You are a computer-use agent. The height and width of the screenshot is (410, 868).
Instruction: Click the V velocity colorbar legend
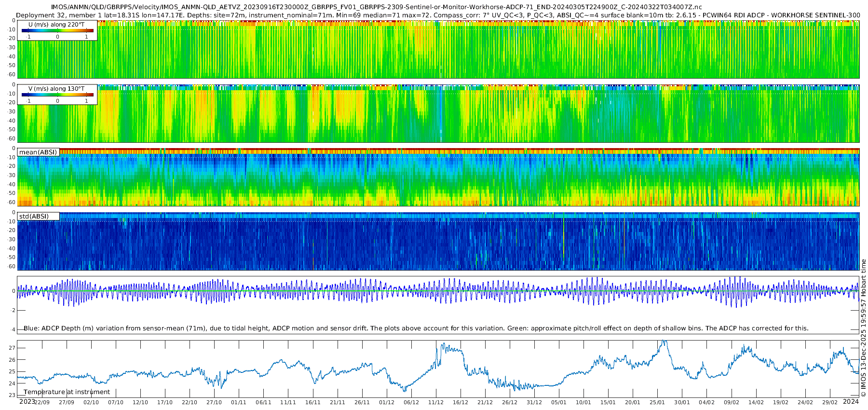[x=57, y=95]
